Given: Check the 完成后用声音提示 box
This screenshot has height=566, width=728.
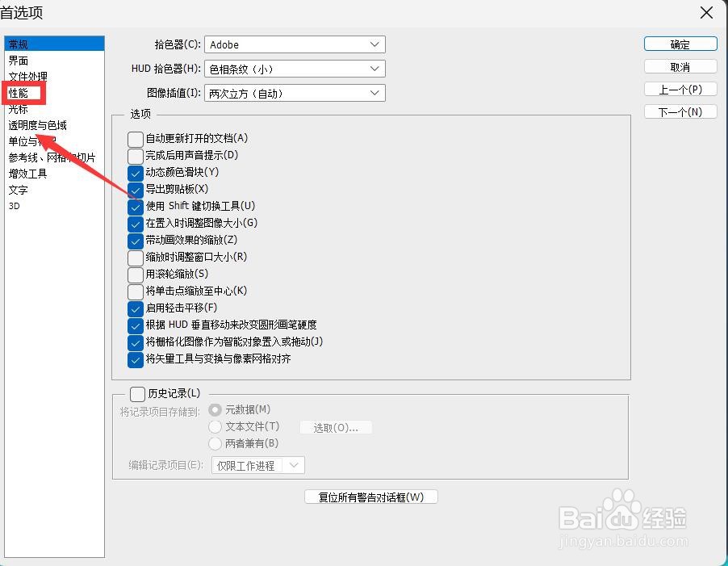Looking at the screenshot, I should point(135,156).
